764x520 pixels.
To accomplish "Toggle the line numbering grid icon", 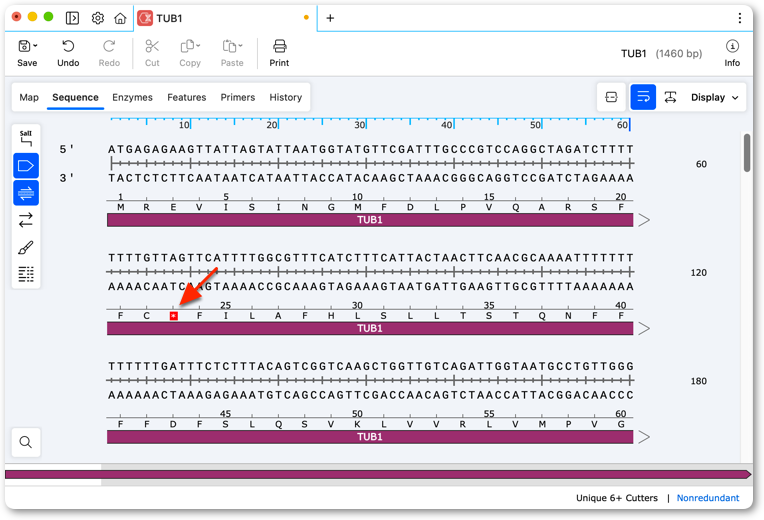I will tap(26, 274).
